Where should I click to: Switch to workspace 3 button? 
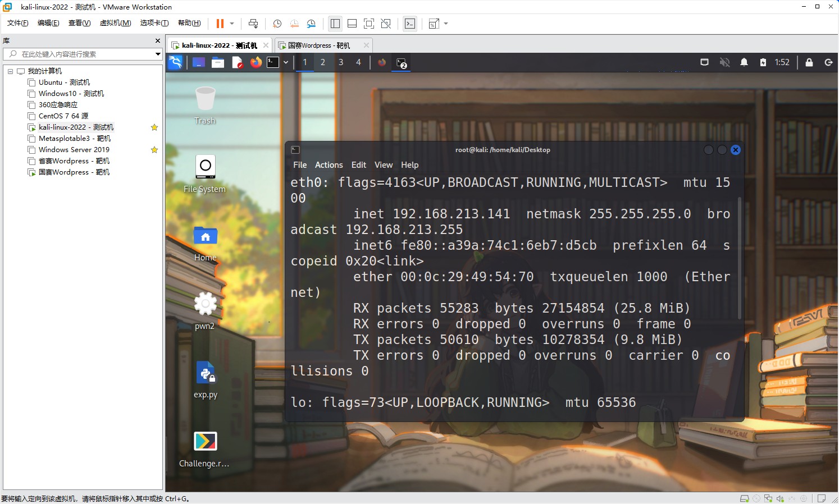pyautogui.click(x=341, y=62)
